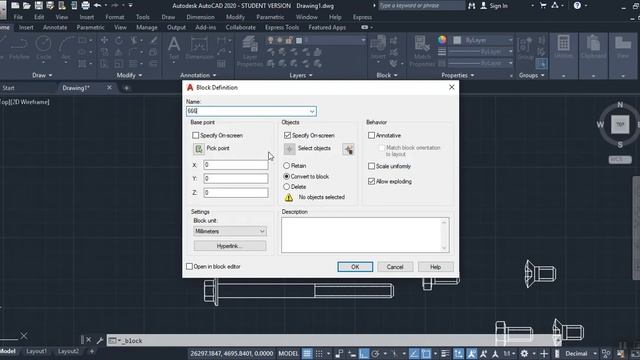Toggle the grid display icon in status bar

tap(307, 353)
